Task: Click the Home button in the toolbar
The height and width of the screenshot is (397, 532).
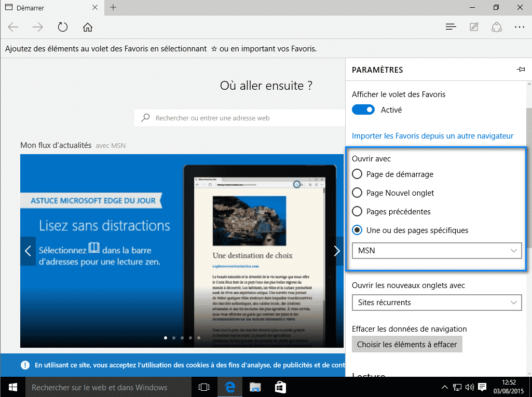Action: click(x=88, y=27)
